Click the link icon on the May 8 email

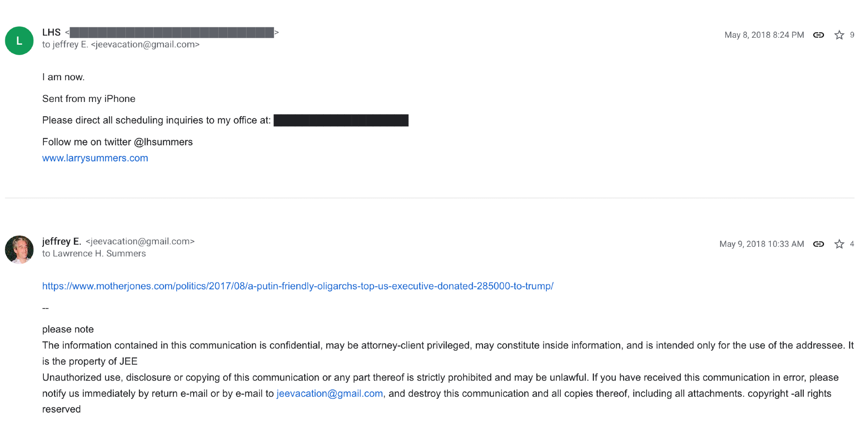[x=818, y=35]
